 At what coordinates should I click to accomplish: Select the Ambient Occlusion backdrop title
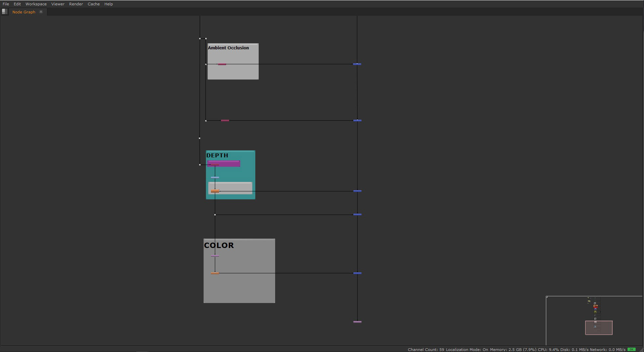coord(228,48)
